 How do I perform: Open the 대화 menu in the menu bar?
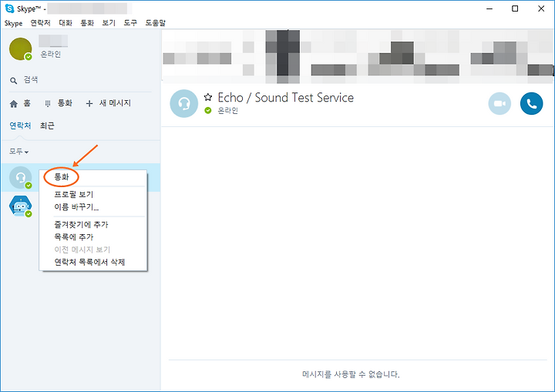[x=66, y=23]
